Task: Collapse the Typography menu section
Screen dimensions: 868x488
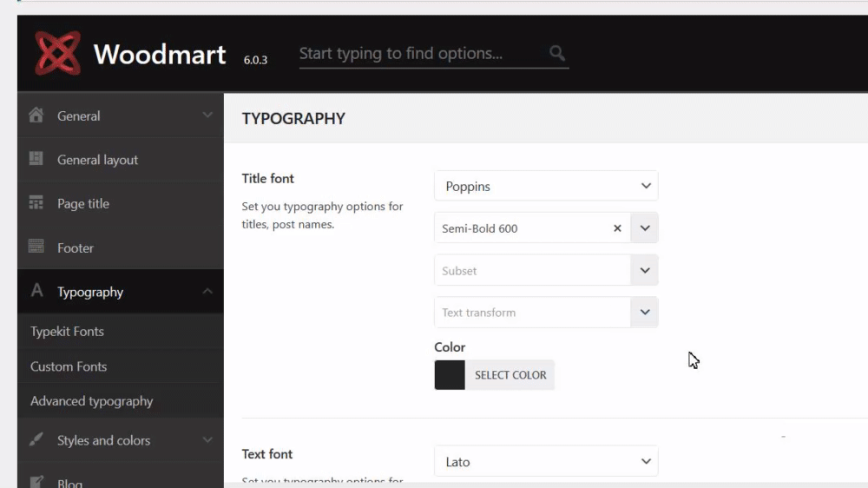Action: (x=207, y=292)
